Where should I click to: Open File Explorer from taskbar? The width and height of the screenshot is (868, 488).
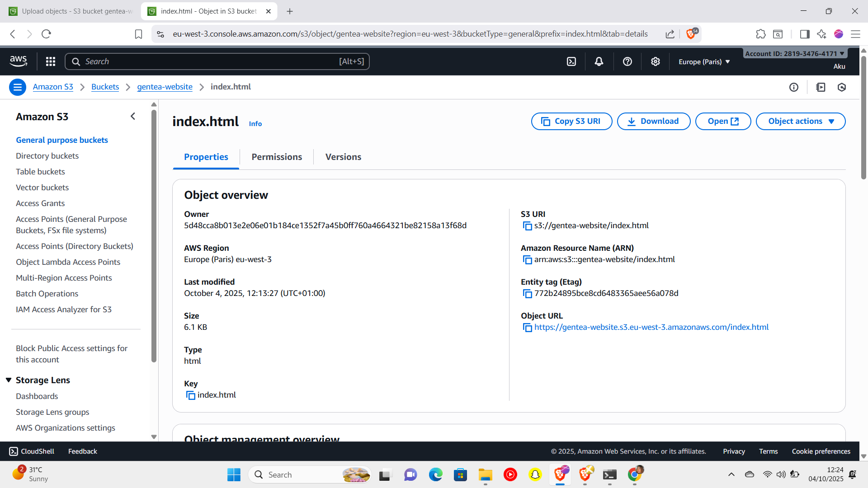point(486,474)
